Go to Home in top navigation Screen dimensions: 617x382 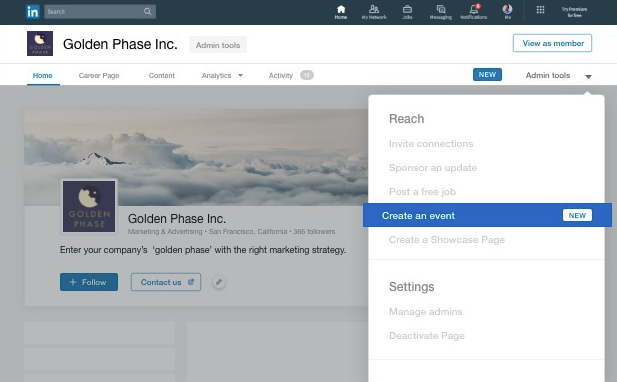[341, 12]
